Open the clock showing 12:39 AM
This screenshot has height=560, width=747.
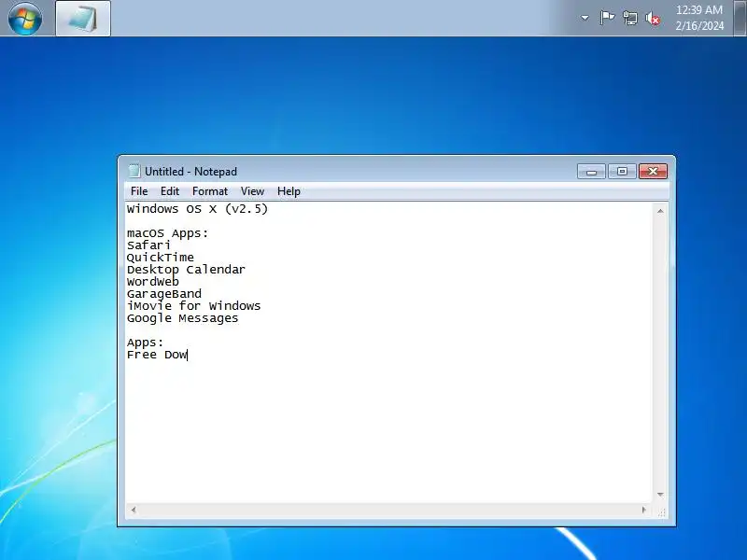[699, 10]
